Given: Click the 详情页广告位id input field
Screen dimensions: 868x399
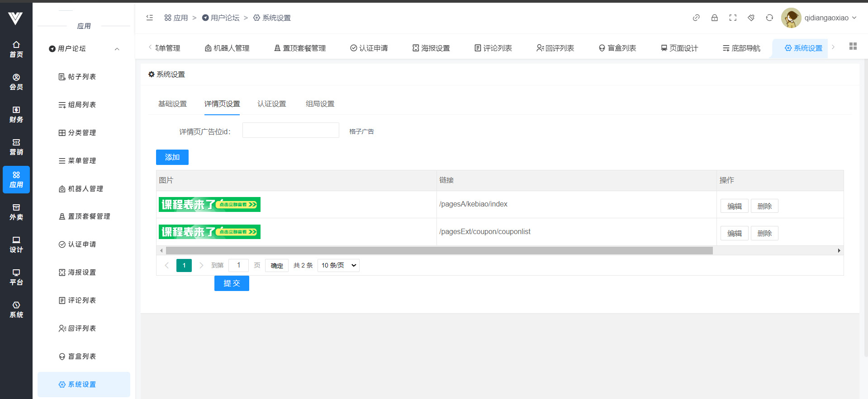Looking at the screenshot, I should (290, 131).
